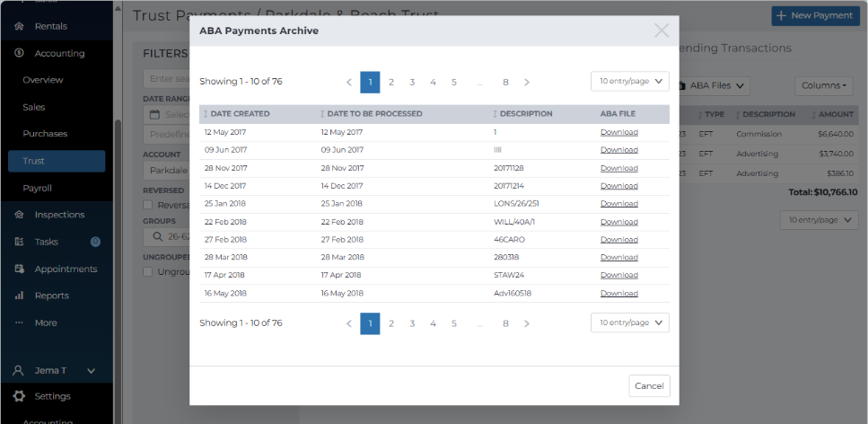Sort by Date Created column
Viewport: 868px width, 424px height.
tap(237, 113)
